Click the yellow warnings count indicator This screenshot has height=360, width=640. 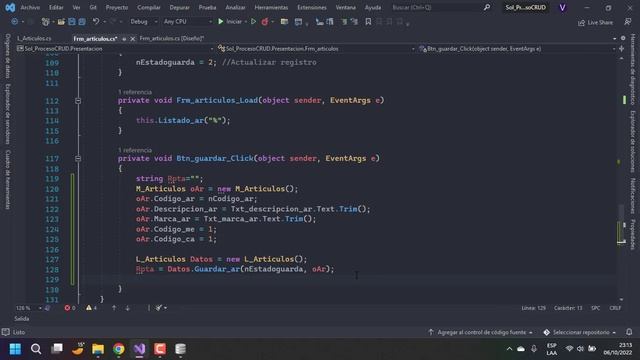tap(91, 308)
